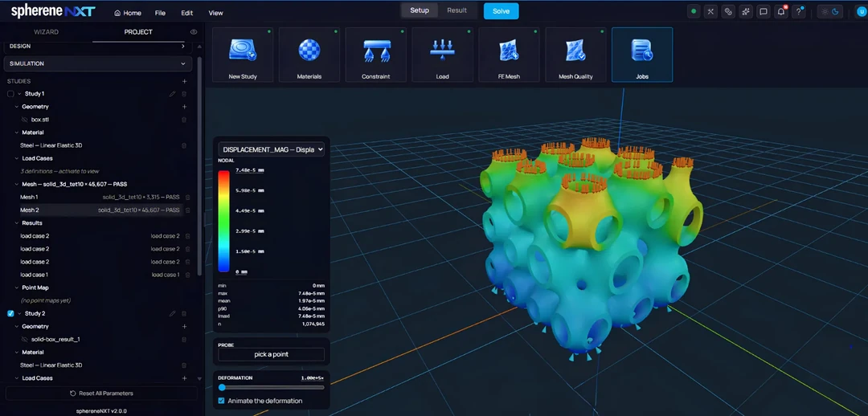This screenshot has width=868, height=416.
Task: Open the crossed tools settings icon
Action: point(711,11)
